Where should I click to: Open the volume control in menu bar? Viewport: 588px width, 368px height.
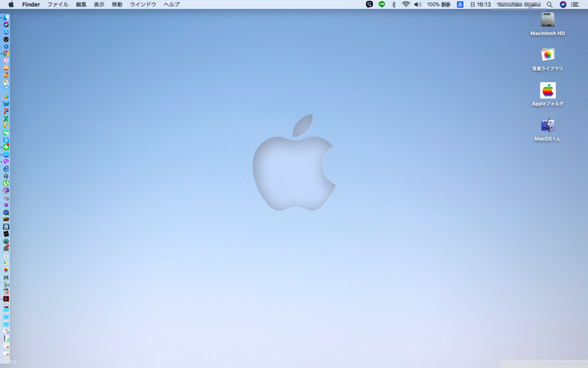(x=418, y=5)
